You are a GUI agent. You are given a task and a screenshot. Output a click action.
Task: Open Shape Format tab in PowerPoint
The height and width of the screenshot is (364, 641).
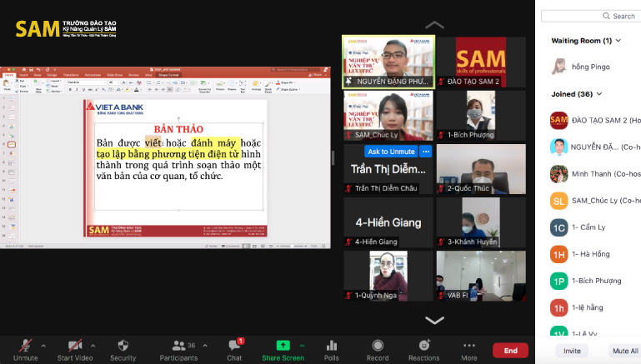tap(168, 75)
